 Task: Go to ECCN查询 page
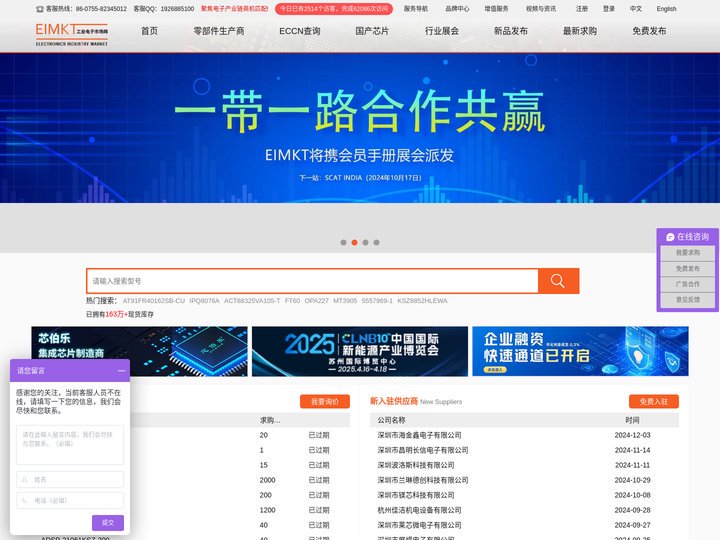[299, 31]
